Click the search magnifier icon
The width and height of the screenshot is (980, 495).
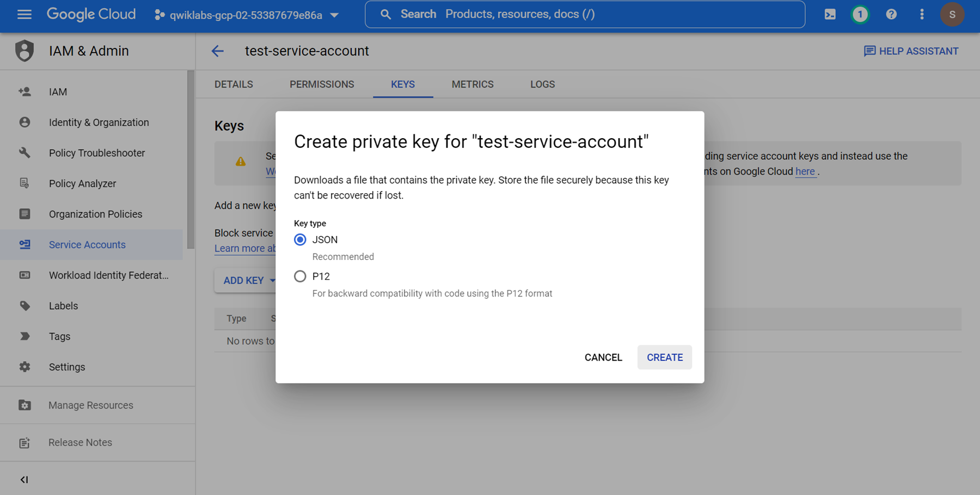point(385,15)
